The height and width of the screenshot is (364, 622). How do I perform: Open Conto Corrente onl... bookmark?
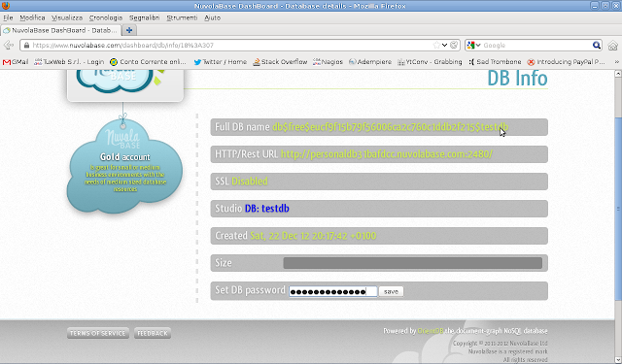(x=148, y=62)
